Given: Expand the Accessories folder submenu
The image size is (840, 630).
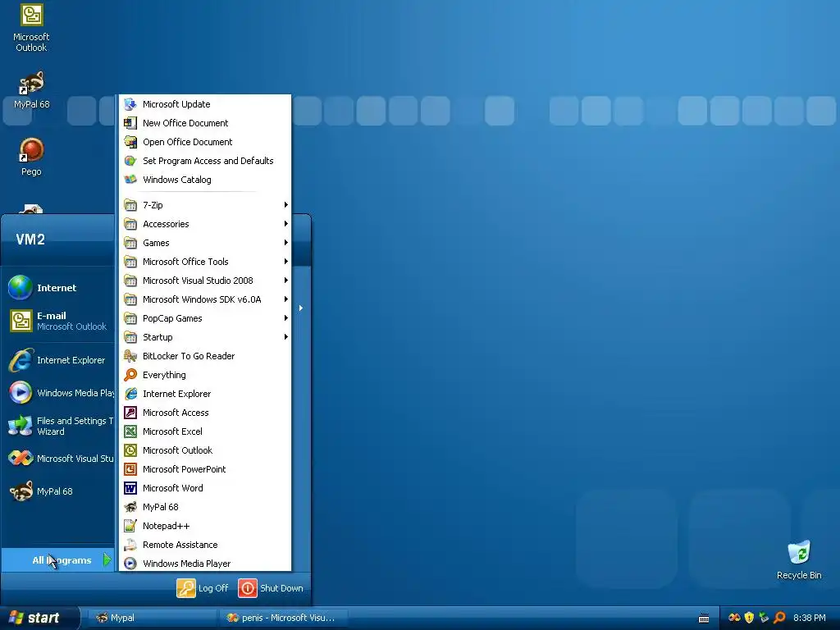Looking at the screenshot, I should click(x=204, y=224).
